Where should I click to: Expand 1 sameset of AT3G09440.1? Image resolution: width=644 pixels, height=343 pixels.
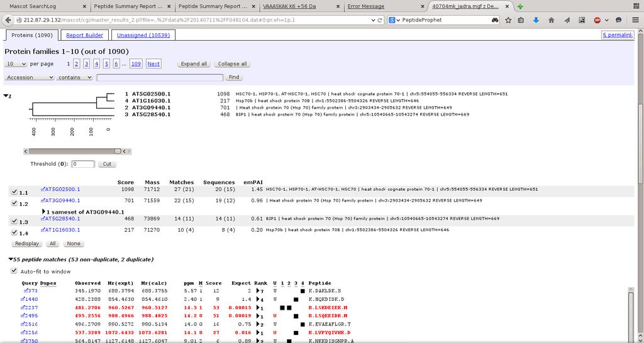tap(44, 211)
